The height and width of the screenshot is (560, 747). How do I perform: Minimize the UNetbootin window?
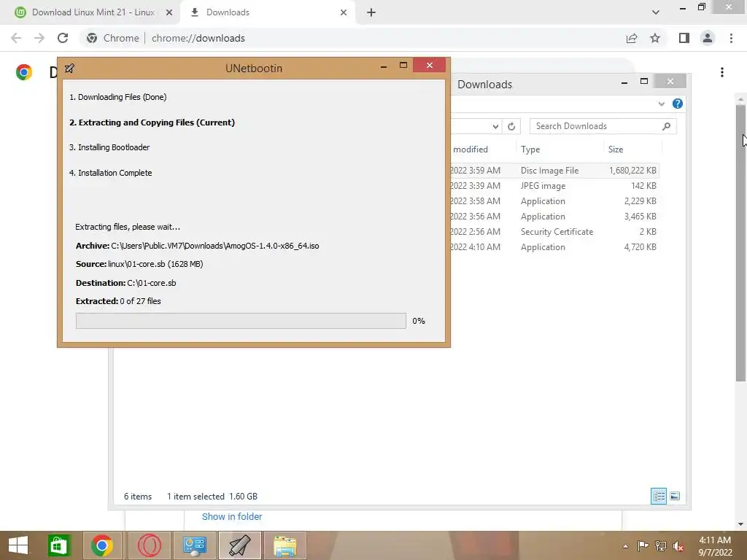[384, 66]
